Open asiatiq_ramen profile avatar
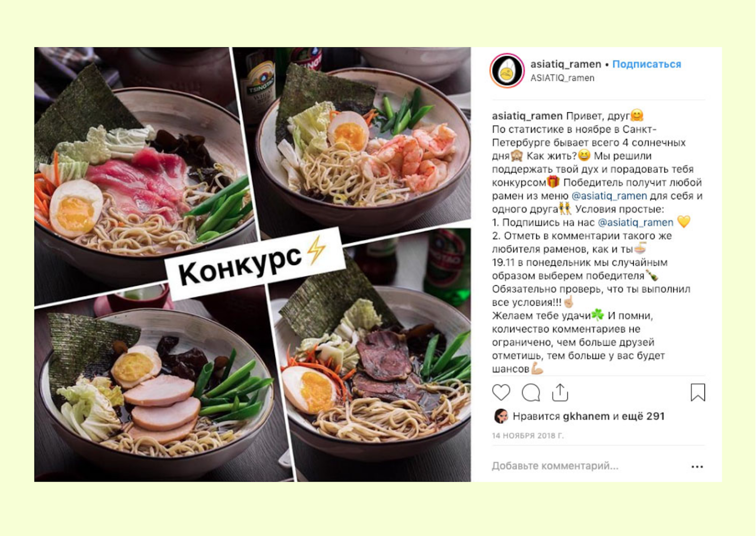Viewport: 756px width, 536px height. (x=507, y=71)
